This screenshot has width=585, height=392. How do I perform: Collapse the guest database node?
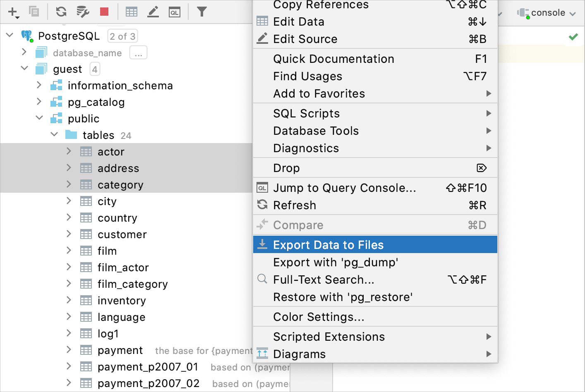24,69
